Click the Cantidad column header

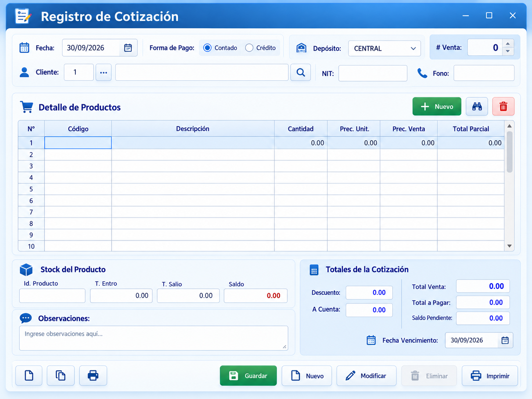point(301,129)
